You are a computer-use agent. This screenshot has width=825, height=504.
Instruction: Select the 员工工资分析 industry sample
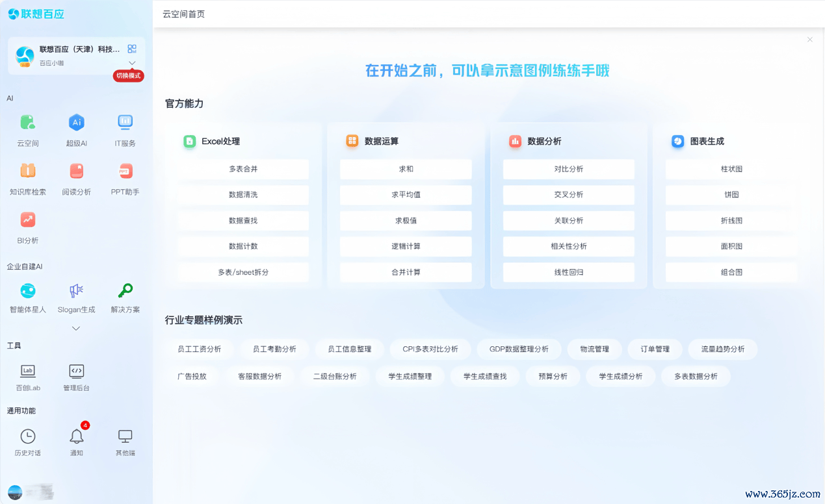pos(199,349)
